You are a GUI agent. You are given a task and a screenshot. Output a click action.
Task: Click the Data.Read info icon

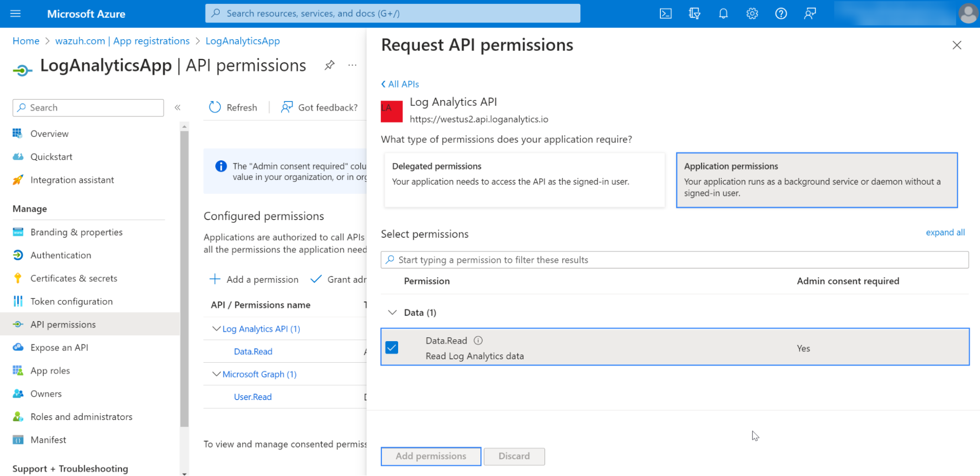tap(478, 341)
